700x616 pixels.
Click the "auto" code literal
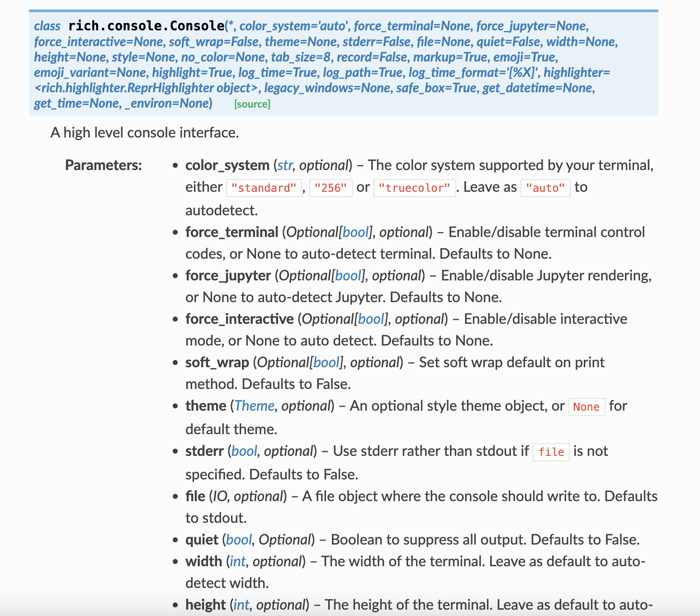click(545, 188)
